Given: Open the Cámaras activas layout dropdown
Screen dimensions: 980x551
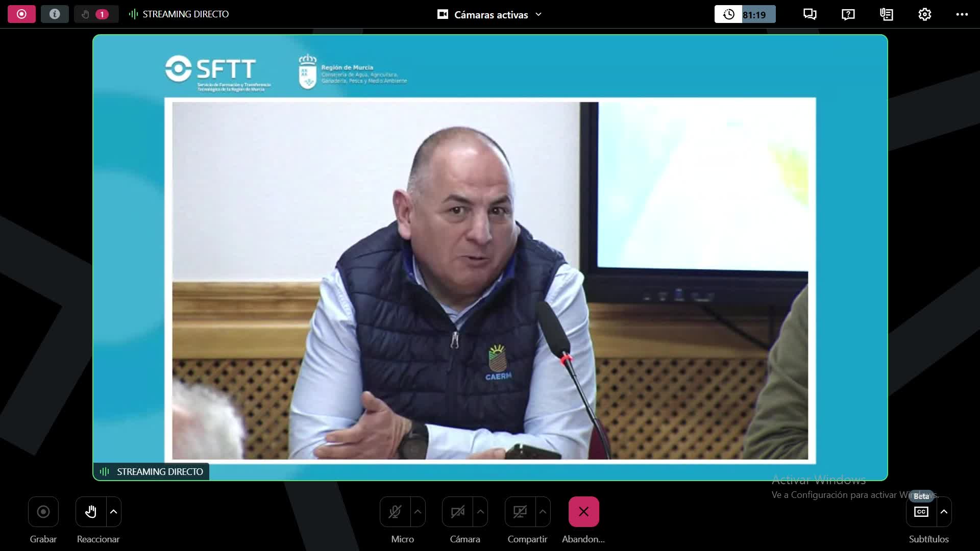Looking at the screenshot, I should pyautogui.click(x=489, y=15).
